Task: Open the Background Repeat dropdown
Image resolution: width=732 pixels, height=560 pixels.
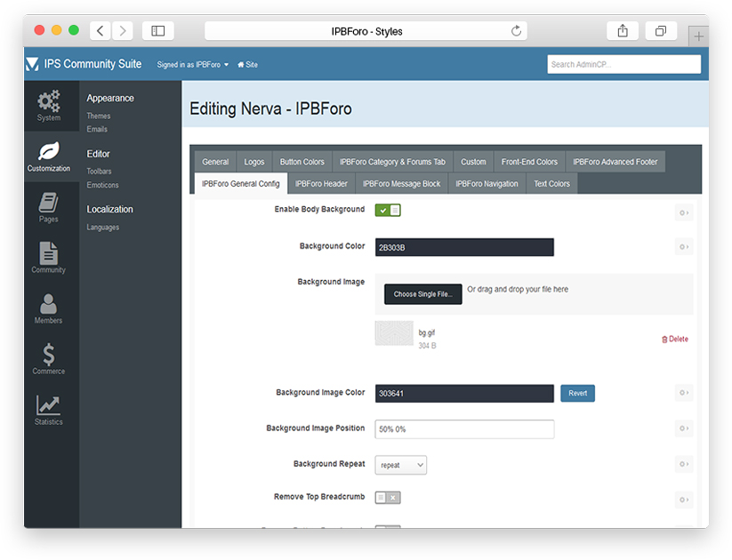Action: pos(400,465)
